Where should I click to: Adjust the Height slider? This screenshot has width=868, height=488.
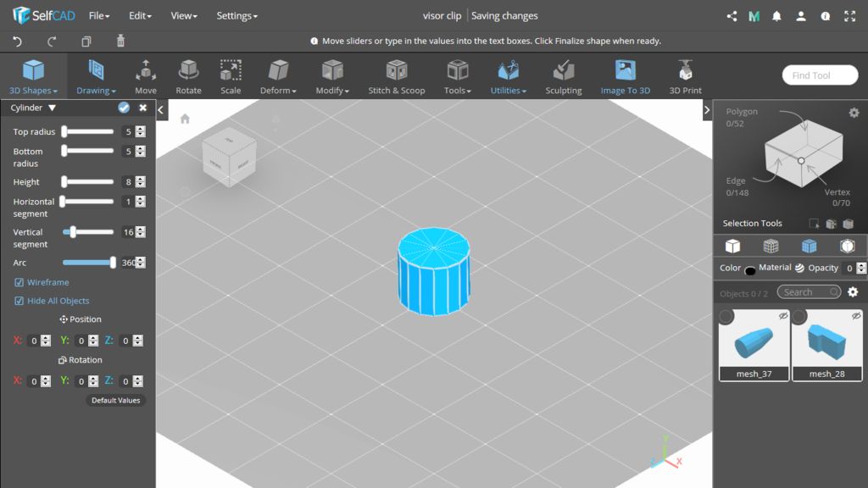pos(88,181)
